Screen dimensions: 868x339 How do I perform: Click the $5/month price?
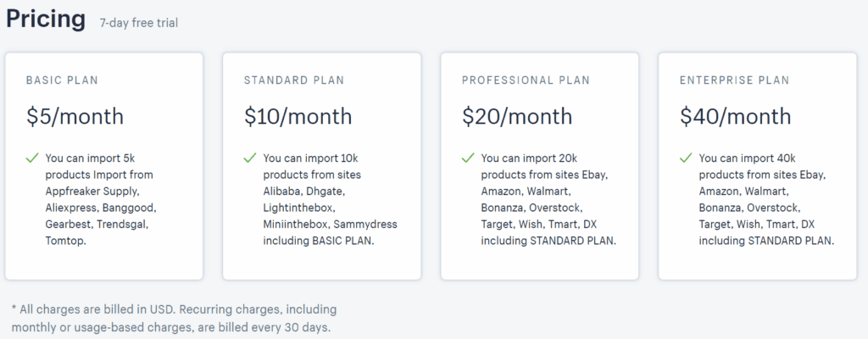point(75,116)
